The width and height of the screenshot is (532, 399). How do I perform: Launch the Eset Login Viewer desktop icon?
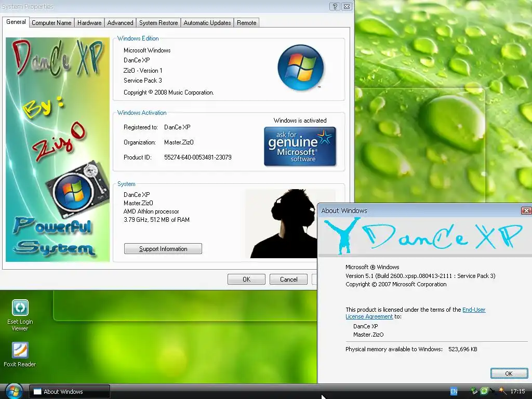tap(20, 315)
